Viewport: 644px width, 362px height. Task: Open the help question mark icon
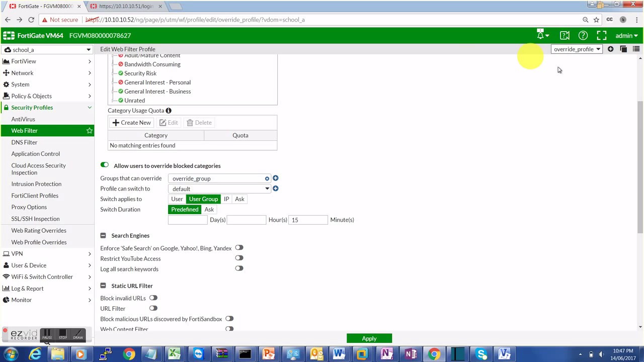click(583, 35)
